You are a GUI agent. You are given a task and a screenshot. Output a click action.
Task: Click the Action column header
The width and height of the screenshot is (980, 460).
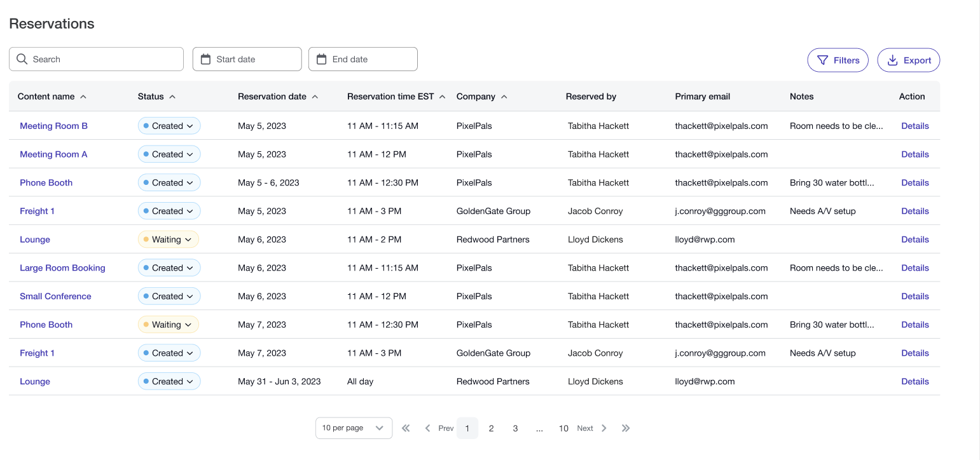point(912,97)
